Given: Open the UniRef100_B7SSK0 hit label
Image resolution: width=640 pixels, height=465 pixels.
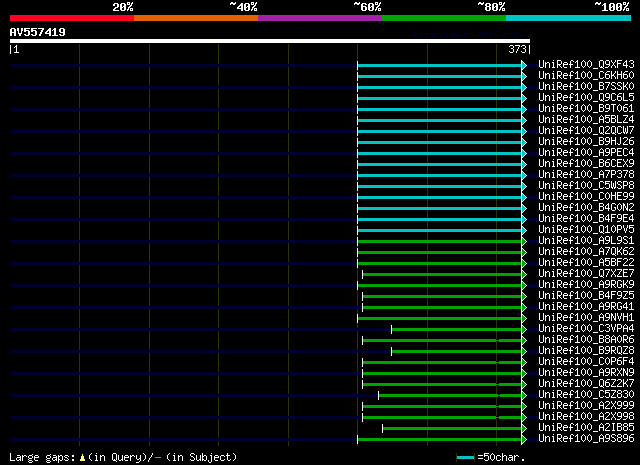Looking at the screenshot, I should point(586,87).
